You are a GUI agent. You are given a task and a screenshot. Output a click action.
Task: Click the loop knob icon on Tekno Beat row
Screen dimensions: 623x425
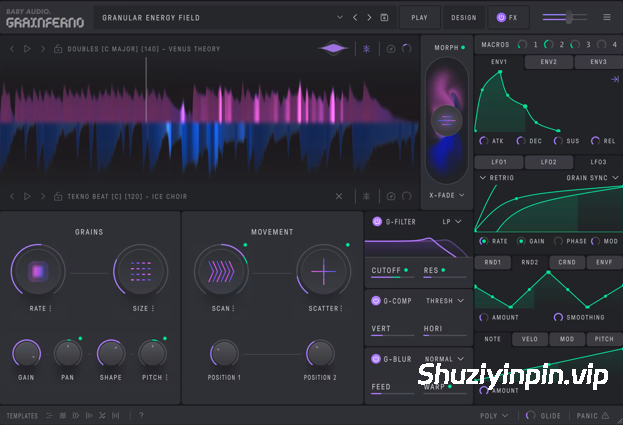[406, 196]
